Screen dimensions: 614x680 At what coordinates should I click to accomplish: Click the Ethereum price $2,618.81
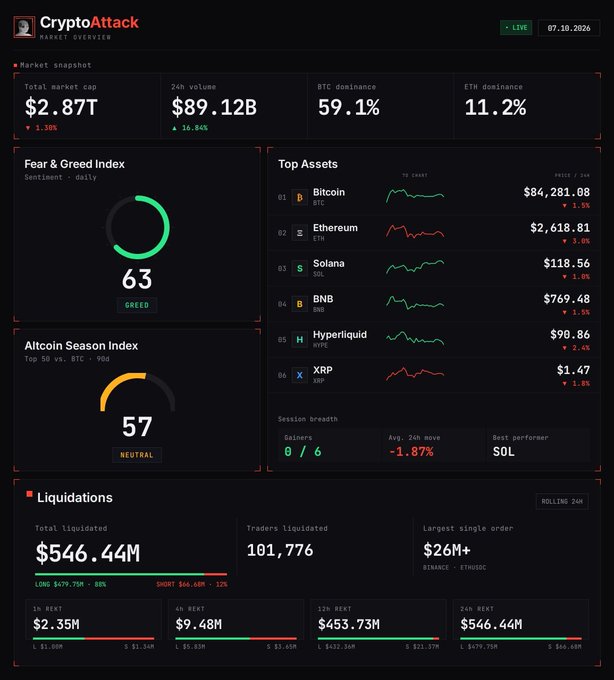point(560,228)
